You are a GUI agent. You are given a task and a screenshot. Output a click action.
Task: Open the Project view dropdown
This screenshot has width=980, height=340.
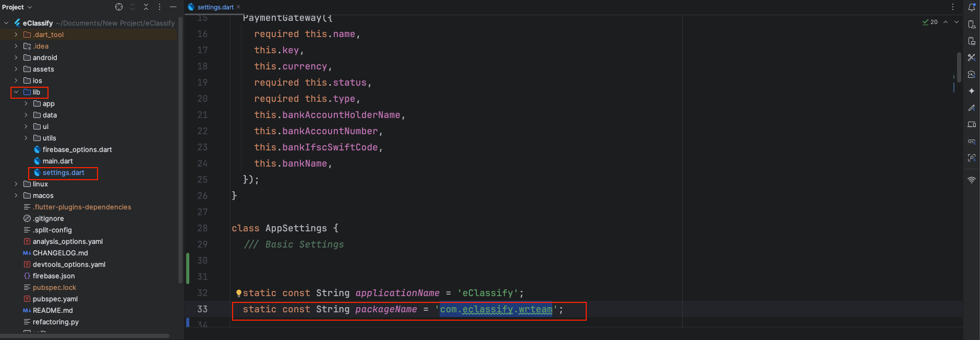tap(17, 7)
